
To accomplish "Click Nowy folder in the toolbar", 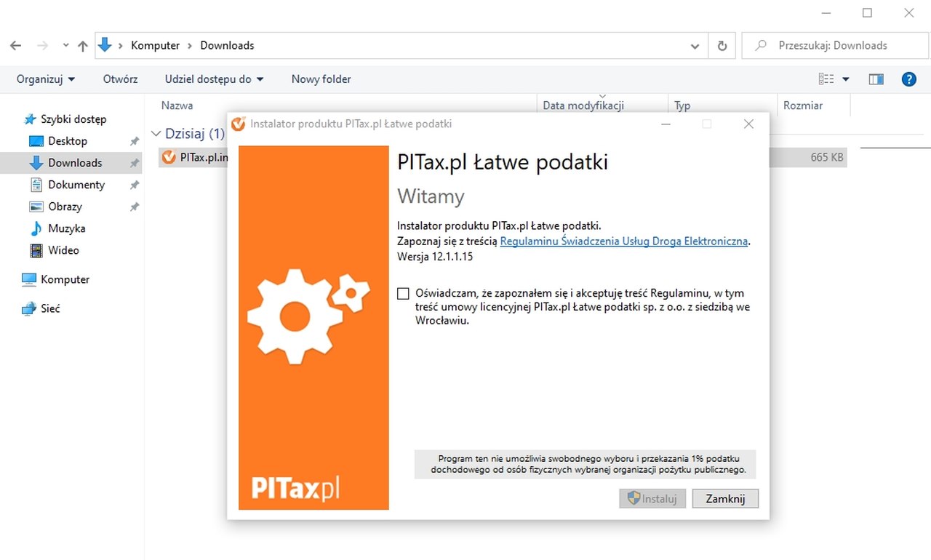I will click(x=321, y=79).
